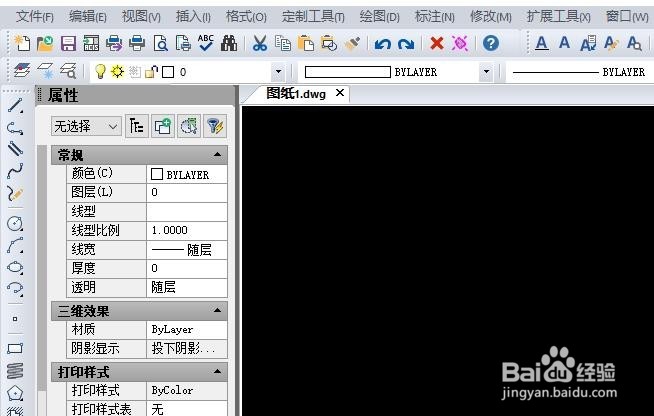Image resolution: width=654 pixels, height=416 pixels.
Task: Toggle layer lock padlock icon
Action: 151,72
